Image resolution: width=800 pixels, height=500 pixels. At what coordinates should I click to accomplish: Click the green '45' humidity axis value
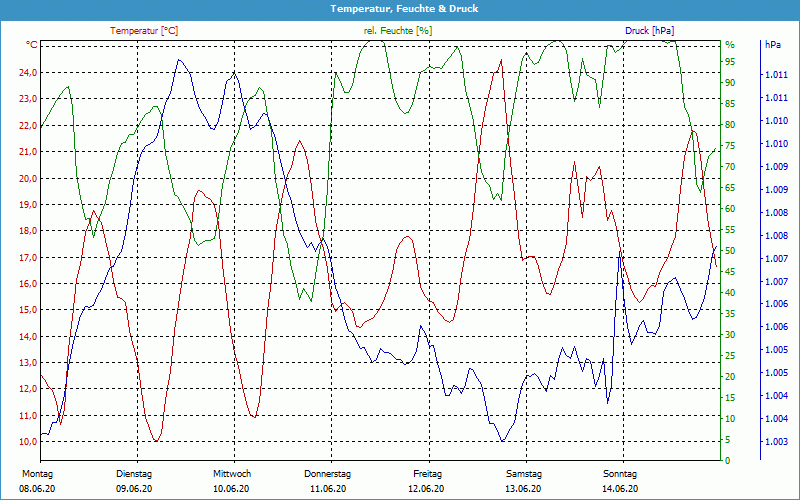730,271
